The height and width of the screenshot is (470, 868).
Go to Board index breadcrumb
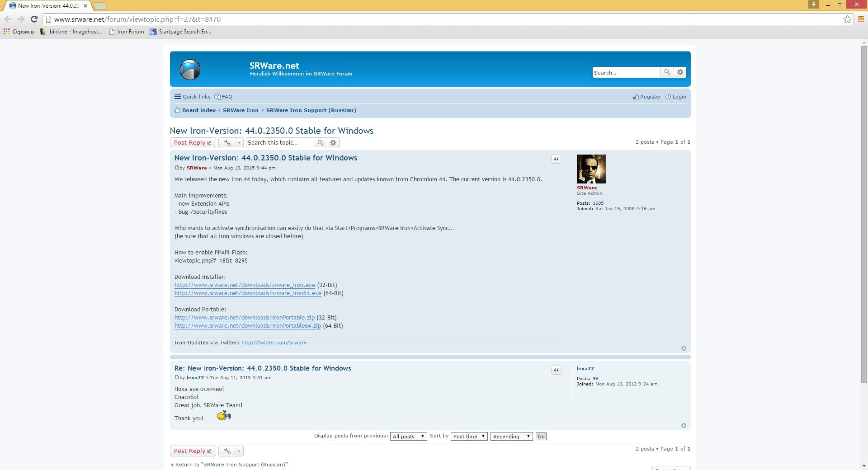pos(195,110)
